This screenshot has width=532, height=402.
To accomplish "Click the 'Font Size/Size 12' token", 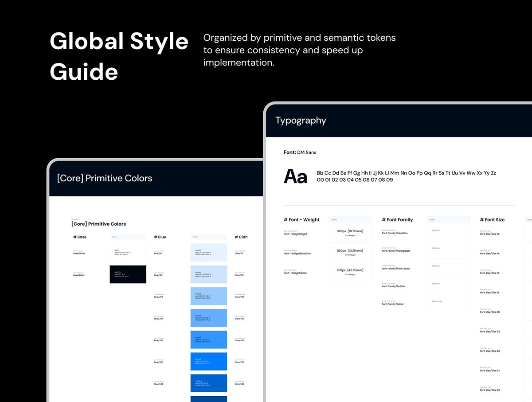I will pos(489,234).
